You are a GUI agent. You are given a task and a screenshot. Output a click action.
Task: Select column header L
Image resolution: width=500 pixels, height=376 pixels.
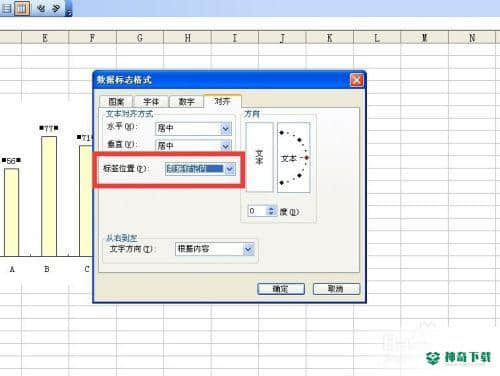point(377,38)
